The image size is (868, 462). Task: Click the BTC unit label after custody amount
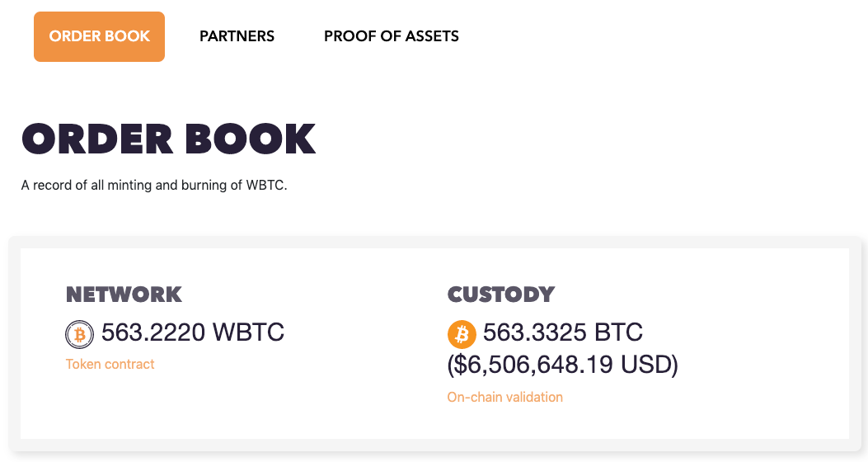[617, 333]
